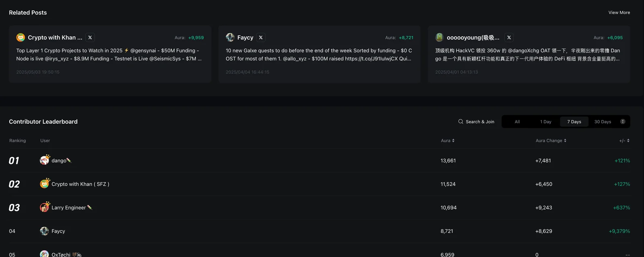644x257 pixels.
Task: Open Crypto with Khan ( SFZ ) leaderboard row
Action: pos(320,184)
